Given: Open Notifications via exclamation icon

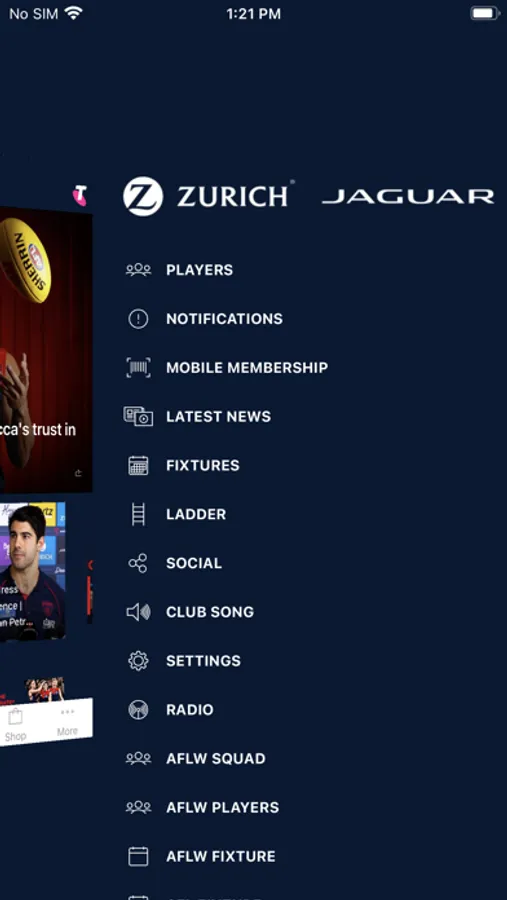Looking at the screenshot, I should (x=138, y=319).
